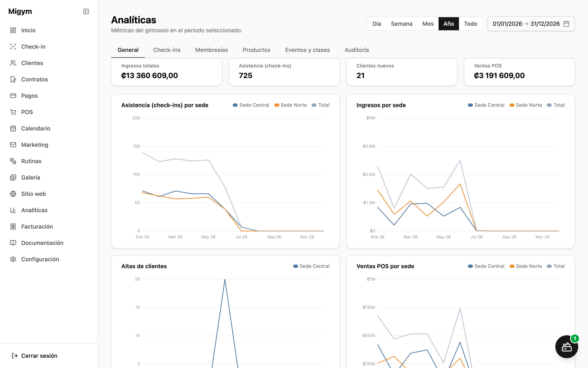The height and width of the screenshot is (368, 588).
Task: Open Rutinas from the sidebar
Action: click(49, 161)
